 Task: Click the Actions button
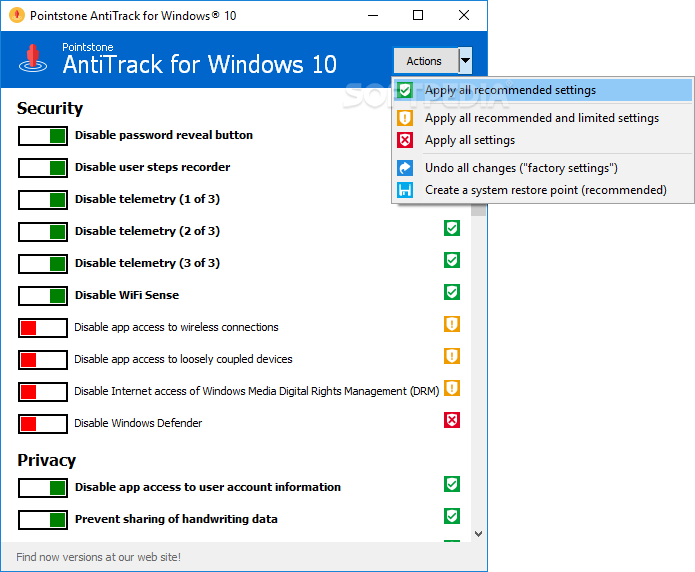click(x=426, y=60)
